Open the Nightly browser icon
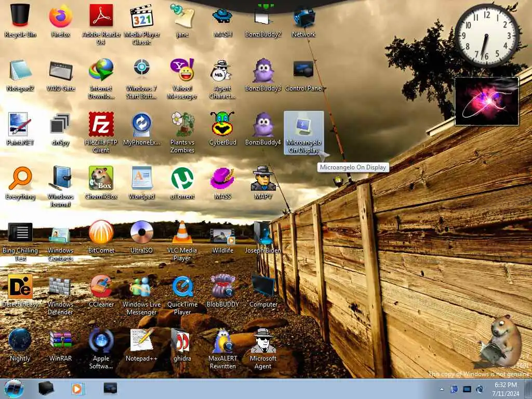The image size is (532, 399). [x=20, y=345]
